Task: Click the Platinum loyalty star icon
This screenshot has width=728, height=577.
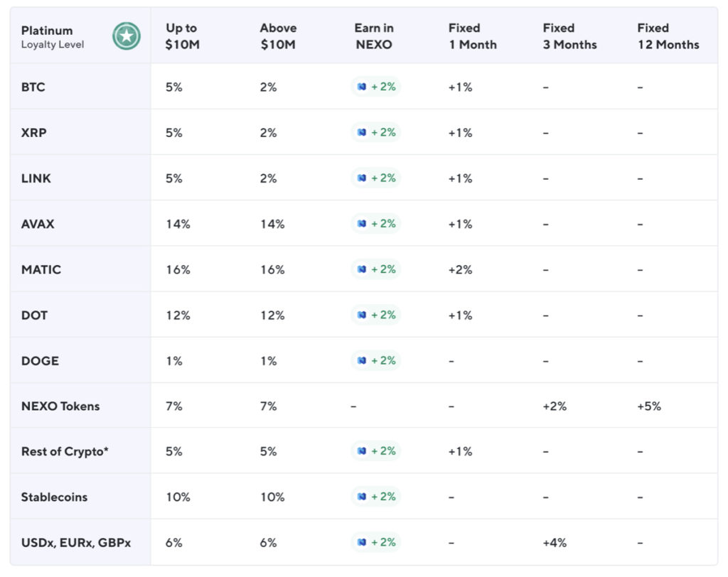Action: click(x=127, y=36)
